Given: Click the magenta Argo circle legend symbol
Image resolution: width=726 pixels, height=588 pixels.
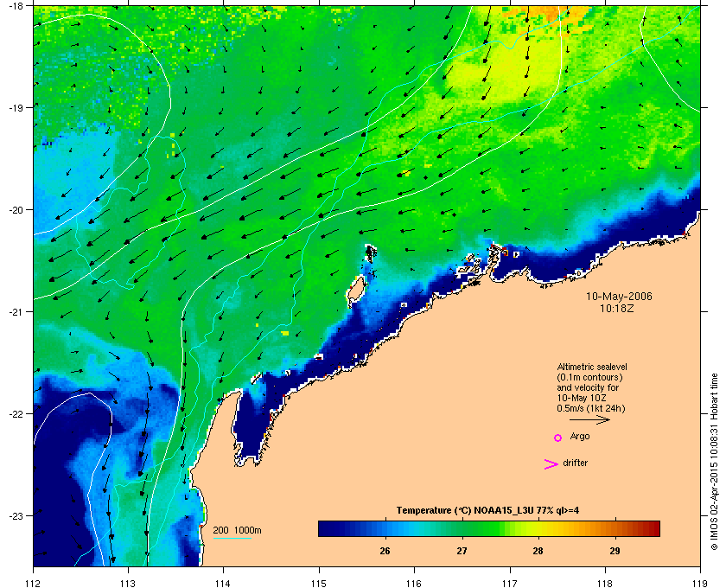Looking at the screenshot, I should [558, 438].
